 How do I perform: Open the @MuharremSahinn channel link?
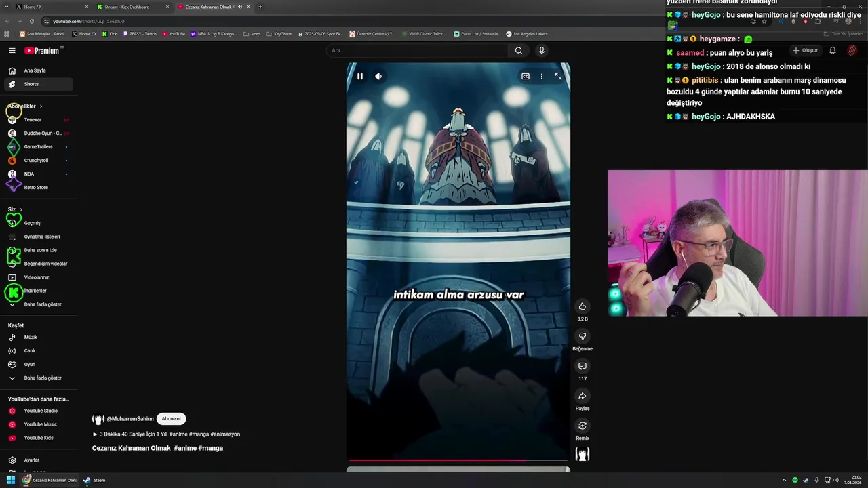(x=130, y=419)
